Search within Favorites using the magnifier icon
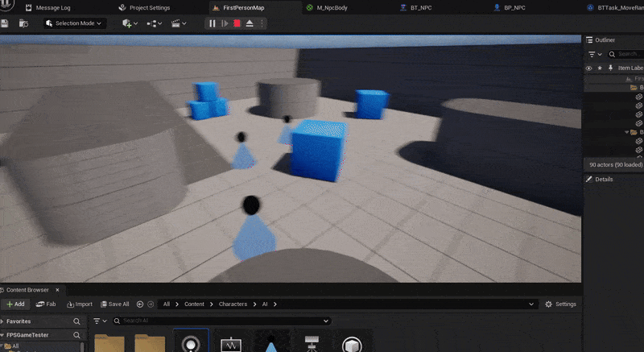The height and width of the screenshot is (352, 644). tap(76, 321)
